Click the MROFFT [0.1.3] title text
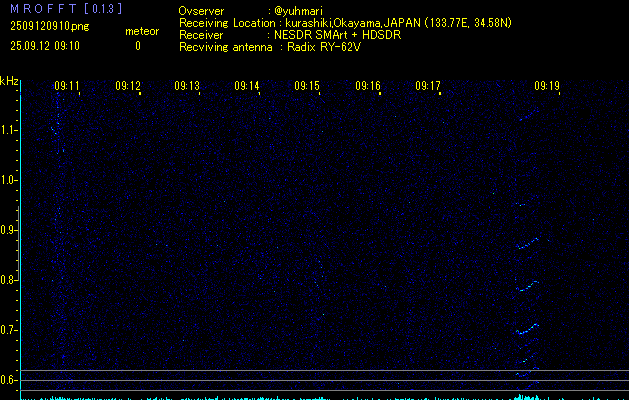The width and height of the screenshot is (629, 400). (x=67, y=8)
